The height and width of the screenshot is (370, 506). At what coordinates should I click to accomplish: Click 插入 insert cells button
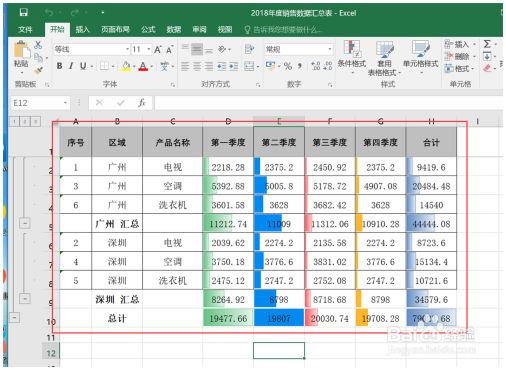tap(458, 44)
